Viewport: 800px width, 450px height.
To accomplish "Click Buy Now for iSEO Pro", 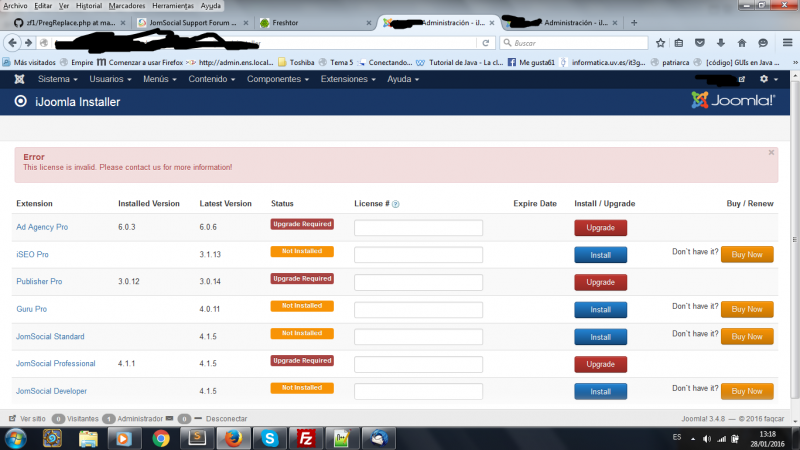I will [x=747, y=255].
